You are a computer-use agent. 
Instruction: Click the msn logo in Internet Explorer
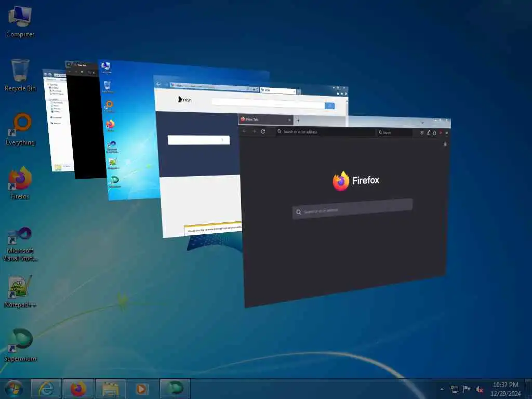pos(185,99)
